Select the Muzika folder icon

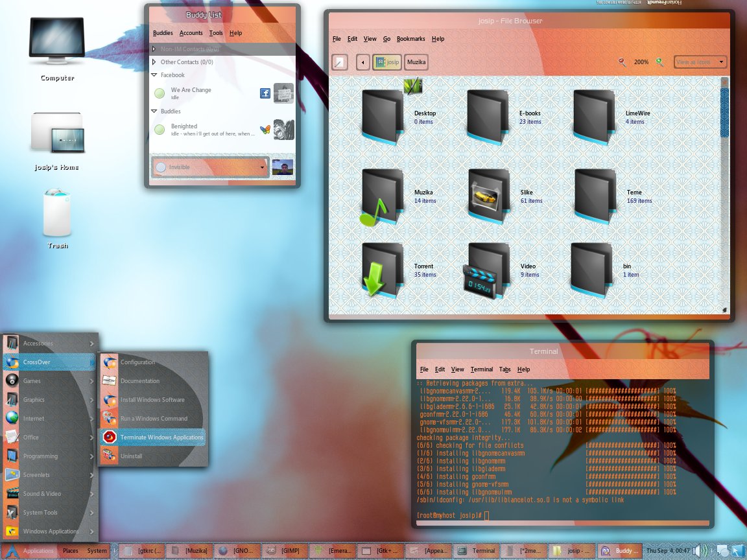(x=381, y=196)
